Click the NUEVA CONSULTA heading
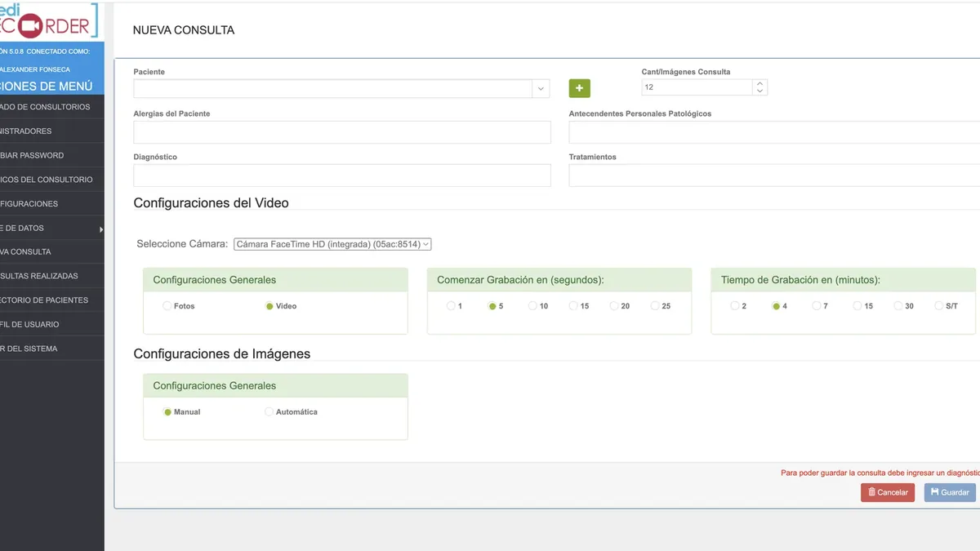This screenshot has height=551, width=980. click(x=184, y=30)
